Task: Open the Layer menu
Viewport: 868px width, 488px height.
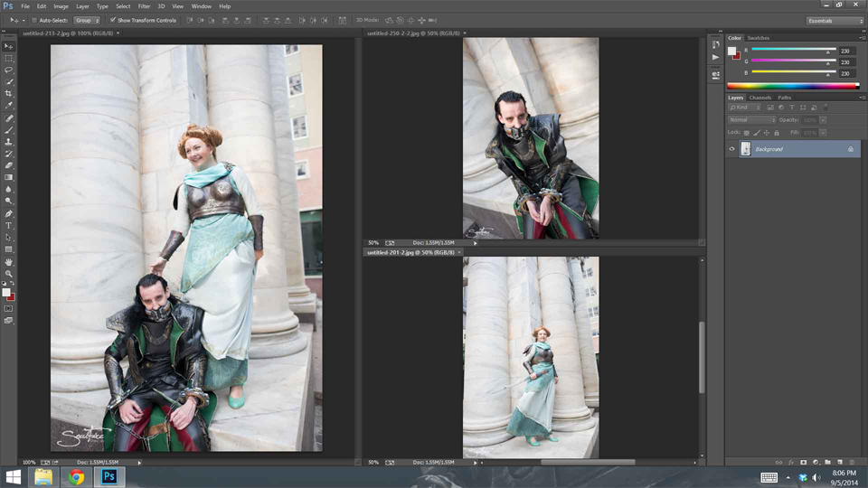Action: [82, 6]
